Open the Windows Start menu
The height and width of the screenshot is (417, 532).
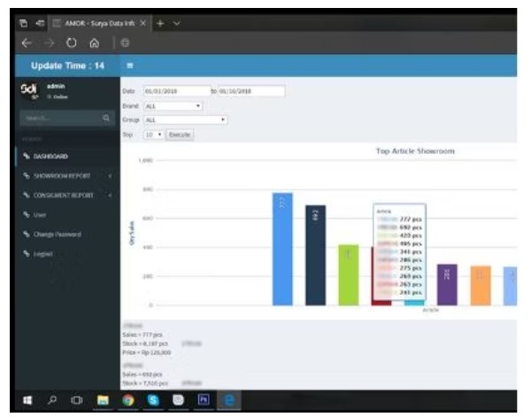point(27,400)
